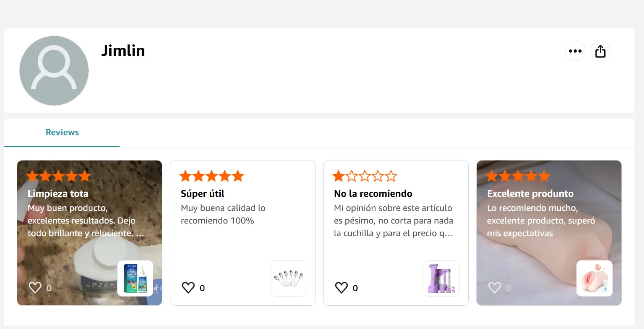This screenshot has height=329, width=644.
Task: Like the 'Excelente produnto' review
Action: click(x=495, y=287)
